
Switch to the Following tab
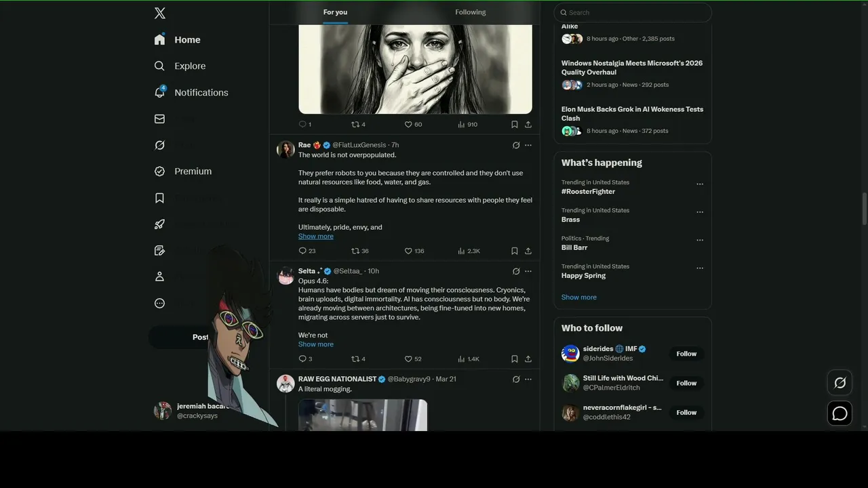point(470,12)
